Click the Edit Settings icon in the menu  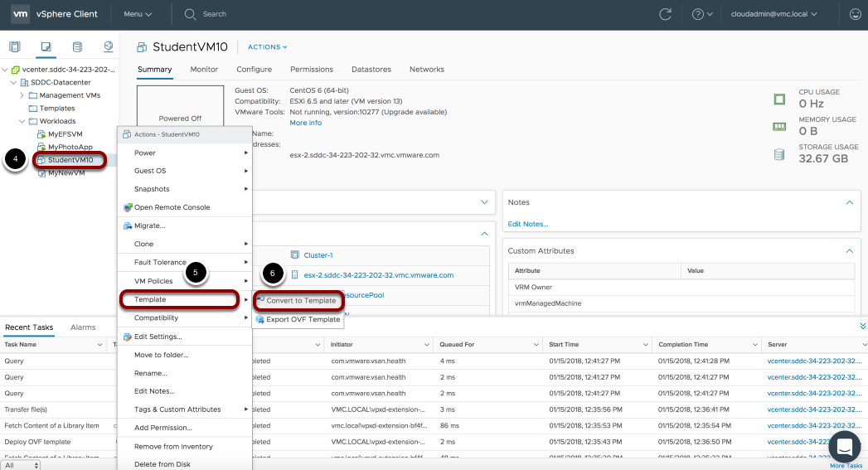point(128,337)
